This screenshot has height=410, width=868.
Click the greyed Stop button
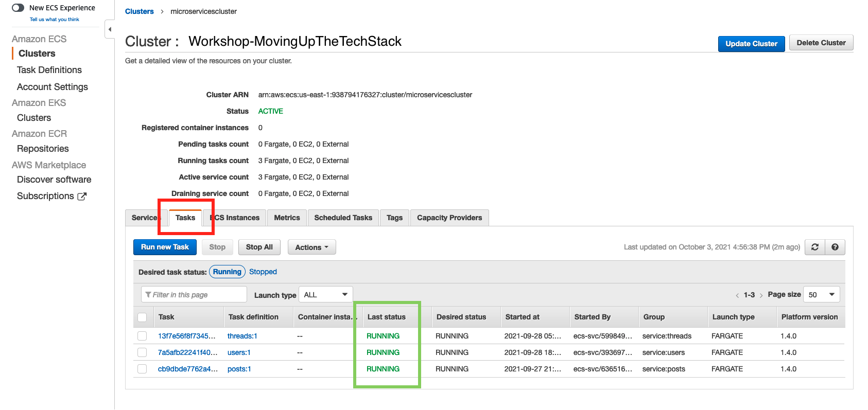point(217,247)
